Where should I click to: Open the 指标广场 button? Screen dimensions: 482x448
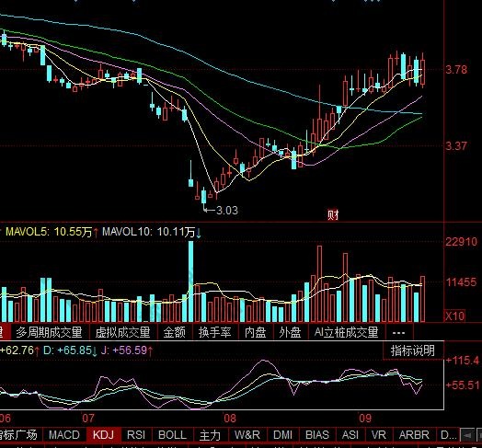pyautogui.click(x=19, y=435)
